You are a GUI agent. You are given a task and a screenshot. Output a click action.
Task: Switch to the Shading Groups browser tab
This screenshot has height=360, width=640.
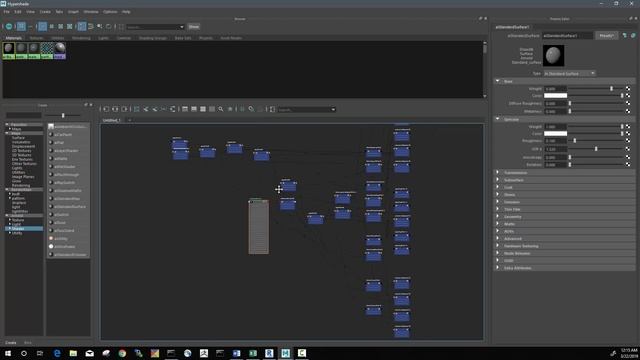pos(153,38)
